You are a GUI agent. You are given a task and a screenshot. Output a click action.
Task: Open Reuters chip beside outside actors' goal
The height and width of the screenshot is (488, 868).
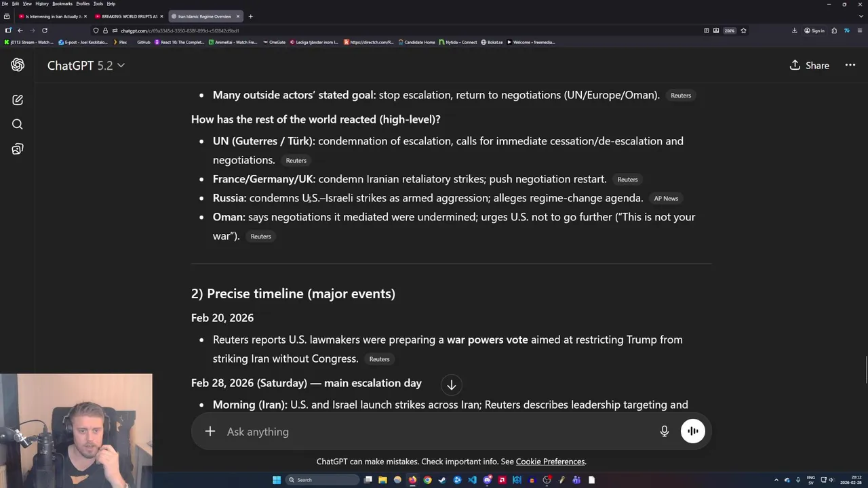(681, 96)
